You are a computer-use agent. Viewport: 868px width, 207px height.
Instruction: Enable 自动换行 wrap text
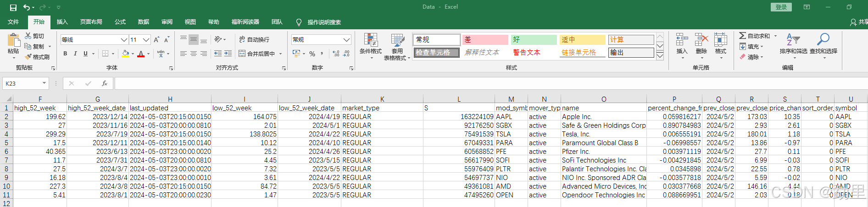254,39
